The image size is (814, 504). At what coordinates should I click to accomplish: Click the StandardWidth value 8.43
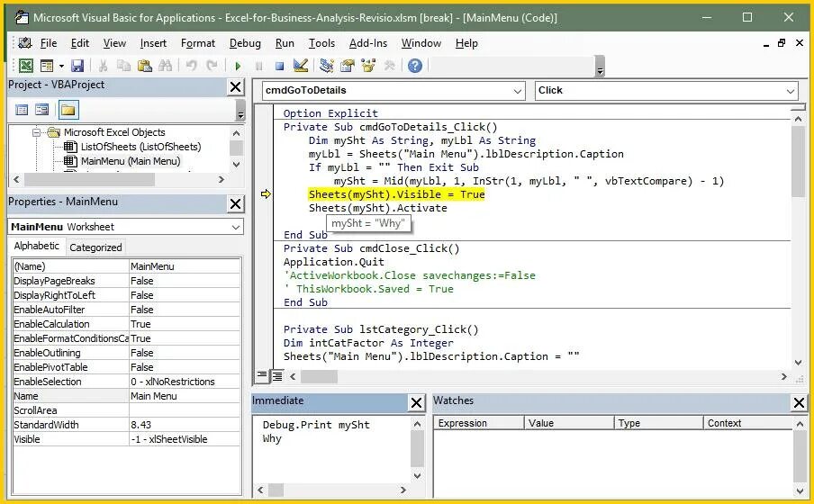[x=185, y=425]
